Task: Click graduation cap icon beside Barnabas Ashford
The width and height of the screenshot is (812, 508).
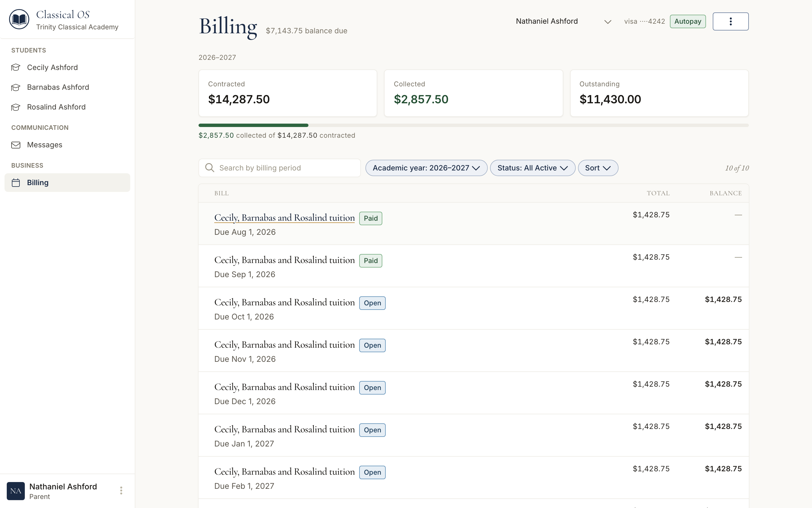Action: click(x=16, y=87)
